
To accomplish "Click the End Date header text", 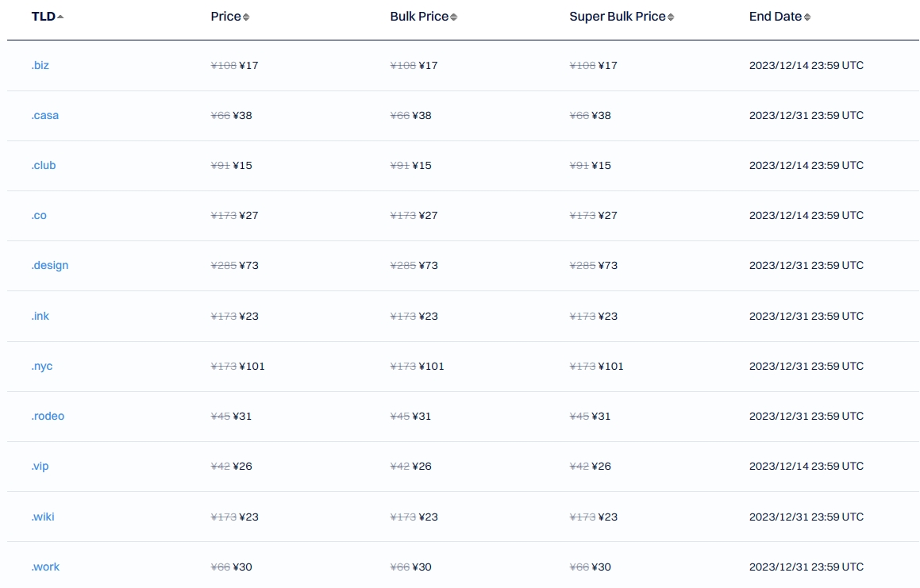I will click(x=775, y=17).
